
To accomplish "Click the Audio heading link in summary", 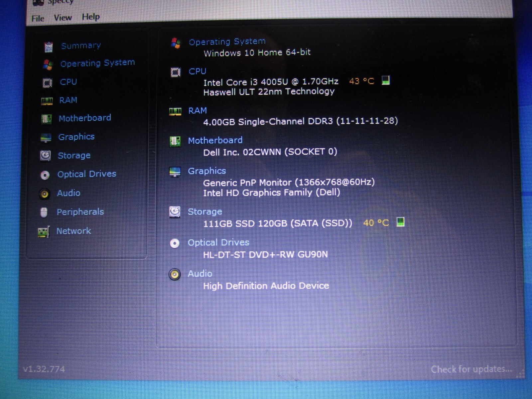I will pyautogui.click(x=200, y=274).
